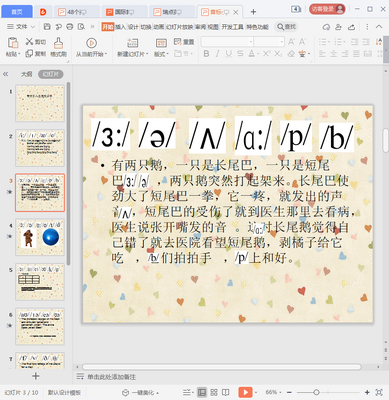Select slide 4 thumbnail with dog and ball

pyautogui.click(x=40, y=237)
